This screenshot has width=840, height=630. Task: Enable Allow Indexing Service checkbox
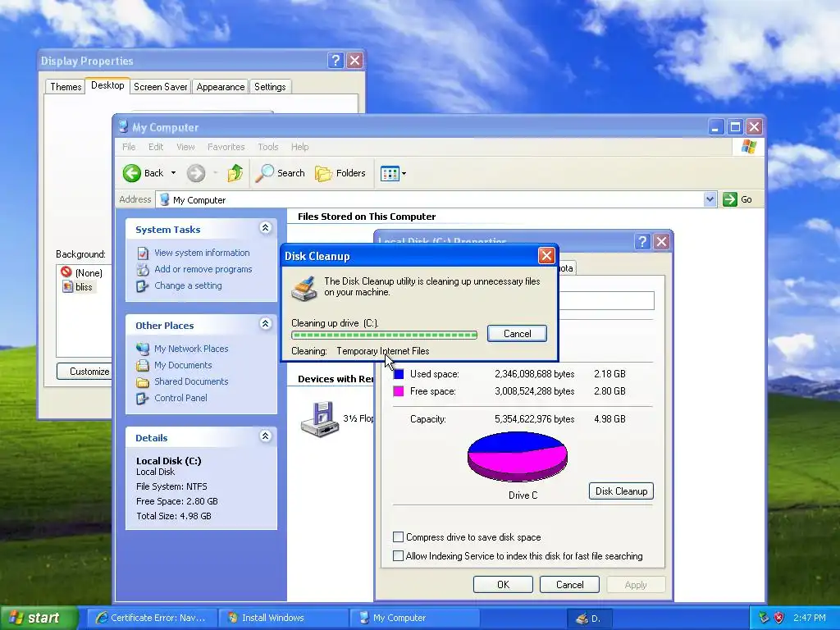click(398, 556)
